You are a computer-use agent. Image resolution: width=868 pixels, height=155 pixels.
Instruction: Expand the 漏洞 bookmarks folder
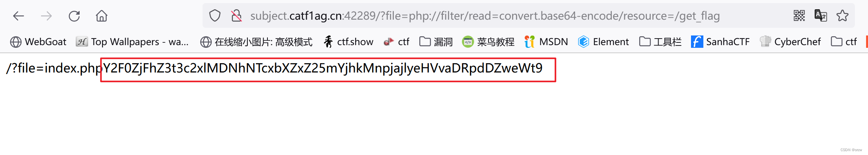pos(436,42)
